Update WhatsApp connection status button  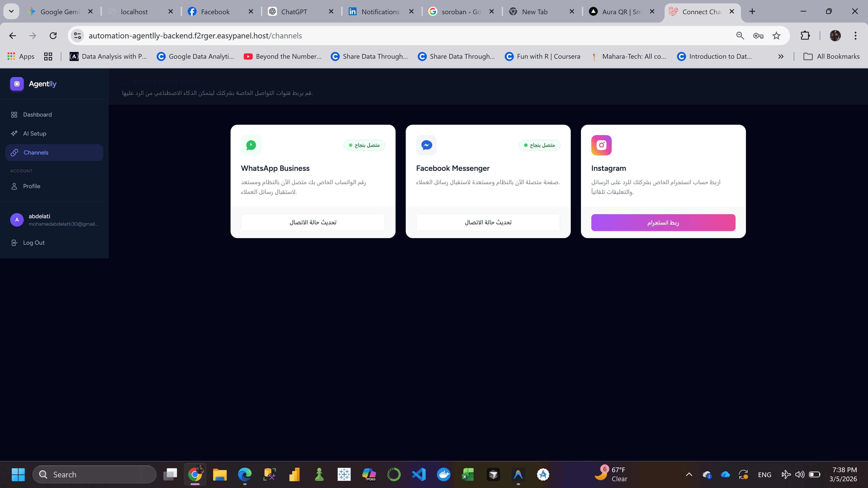tap(313, 222)
